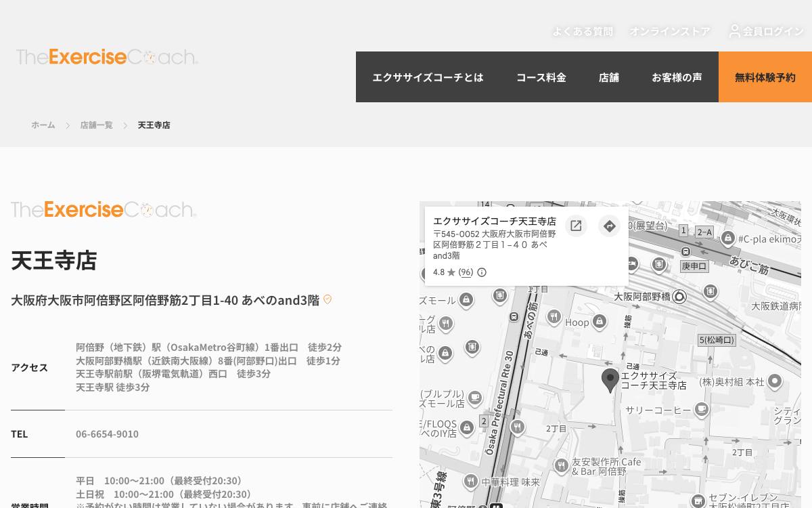Image resolution: width=812 pixels, height=508 pixels.
Task: Go to 店舗一覧 breadcrumb link
Action: (97, 125)
